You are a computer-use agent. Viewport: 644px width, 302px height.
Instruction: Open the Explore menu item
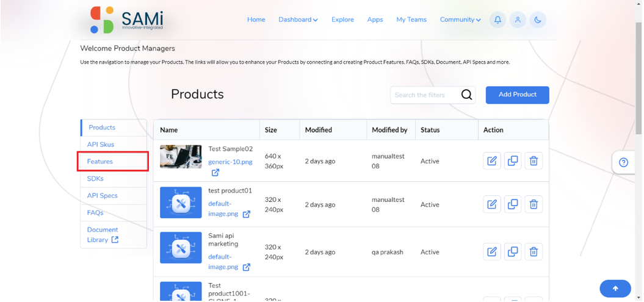pos(342,20)
